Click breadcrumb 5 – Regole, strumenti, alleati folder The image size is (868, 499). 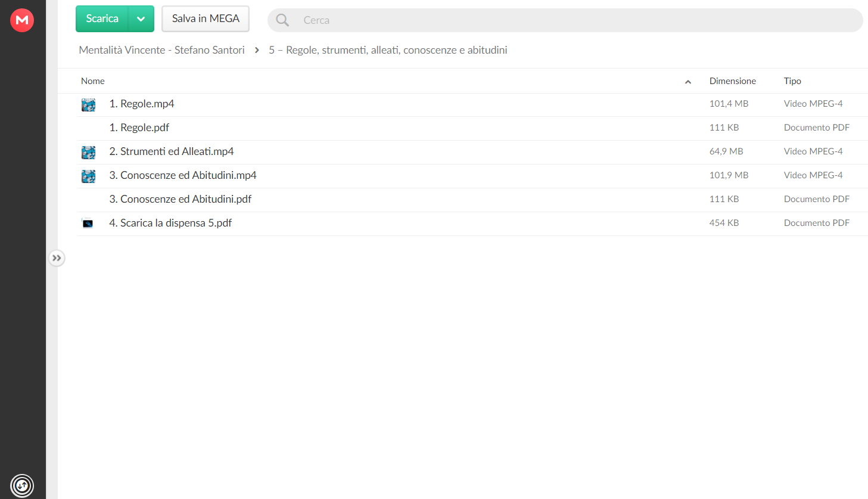tap(388, 50)
